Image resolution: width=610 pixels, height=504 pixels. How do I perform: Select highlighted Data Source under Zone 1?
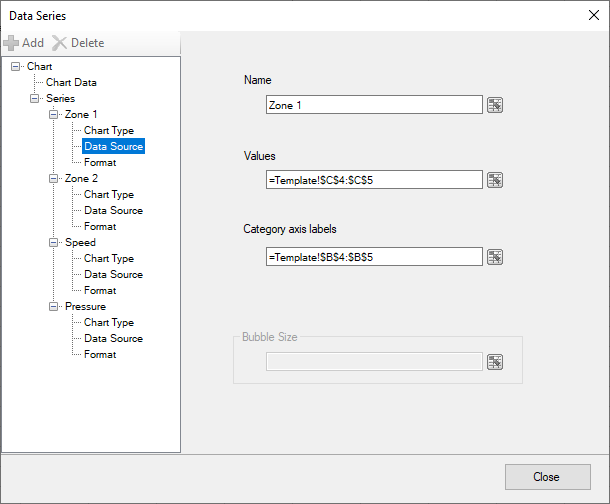114,146
